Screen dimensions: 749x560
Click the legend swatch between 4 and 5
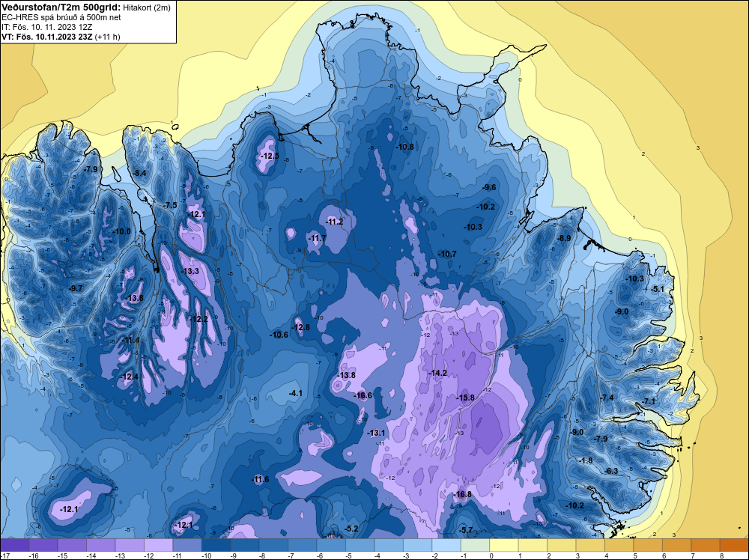click(619, 544)
